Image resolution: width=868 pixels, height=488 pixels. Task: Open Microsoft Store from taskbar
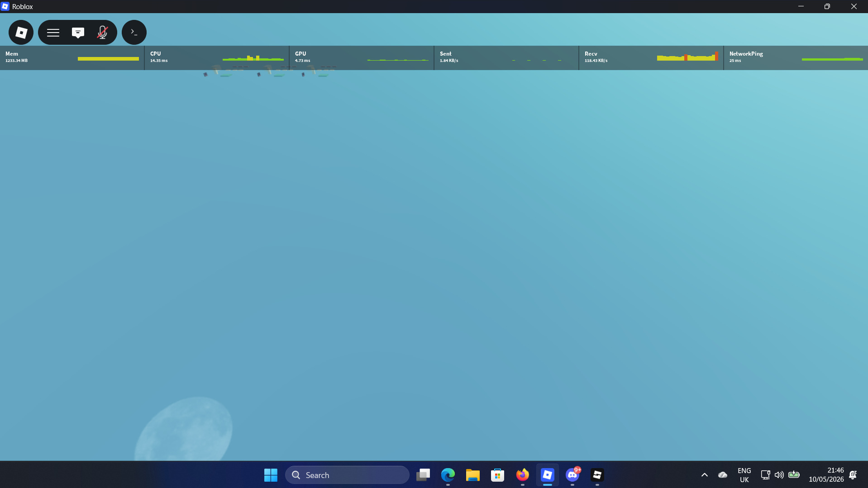pyautogui.click(x=498, y=475)
